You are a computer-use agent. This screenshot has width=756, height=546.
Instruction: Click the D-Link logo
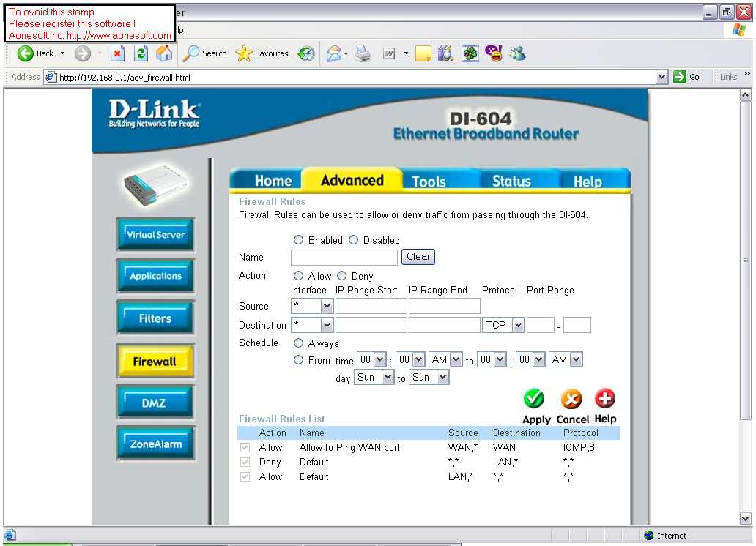[x=155, y=113]
